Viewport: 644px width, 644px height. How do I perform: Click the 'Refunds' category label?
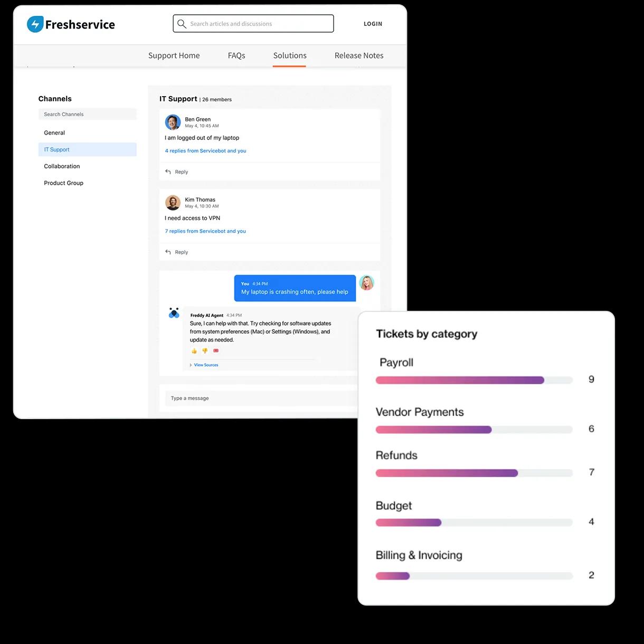pos(396,456)
